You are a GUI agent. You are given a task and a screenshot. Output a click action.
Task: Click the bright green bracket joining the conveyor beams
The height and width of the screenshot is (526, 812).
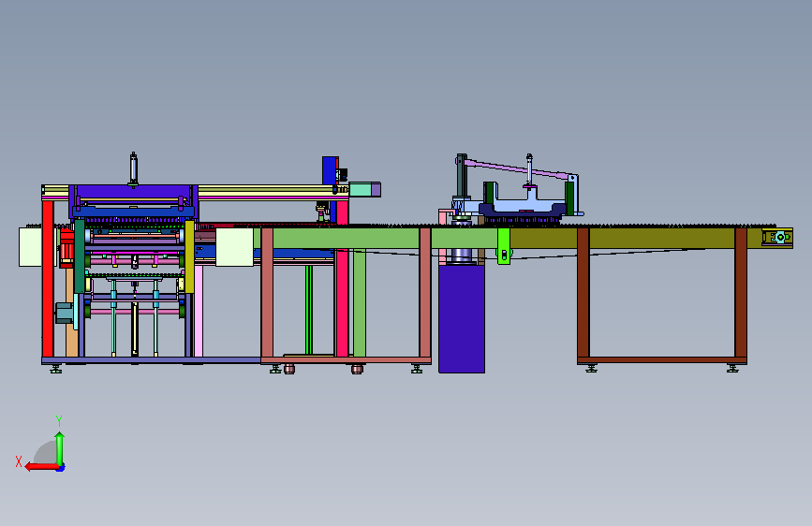[504, 246]
